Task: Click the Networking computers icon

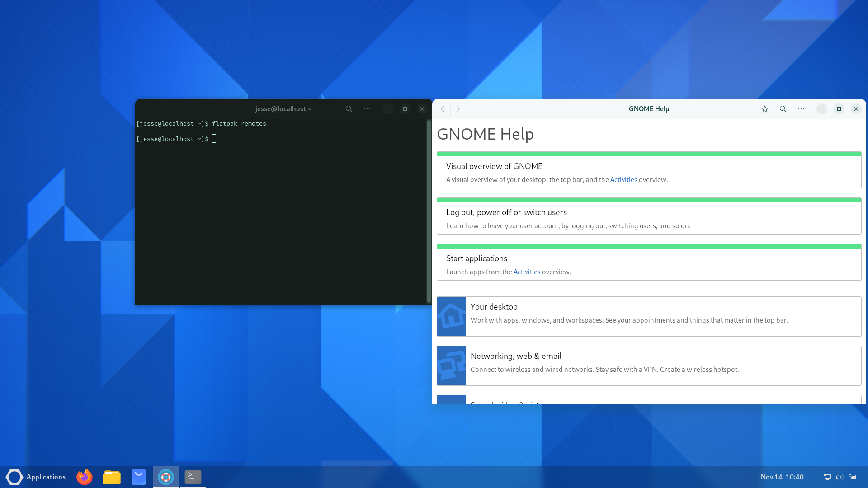Action: (x=451, y=366)
